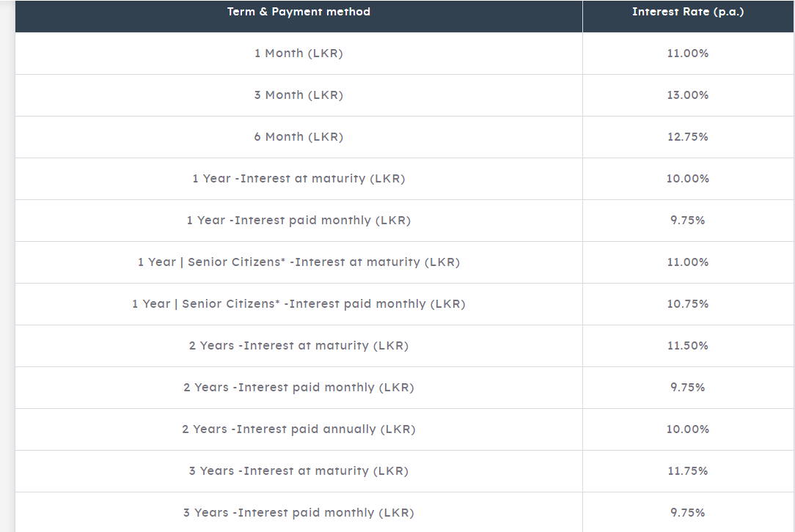Click the 11.75% rate for 3 Years maturity
Image resolution: width=795 pixels, height=532 pixels.
pyautogui.click(x=688, y=471)
